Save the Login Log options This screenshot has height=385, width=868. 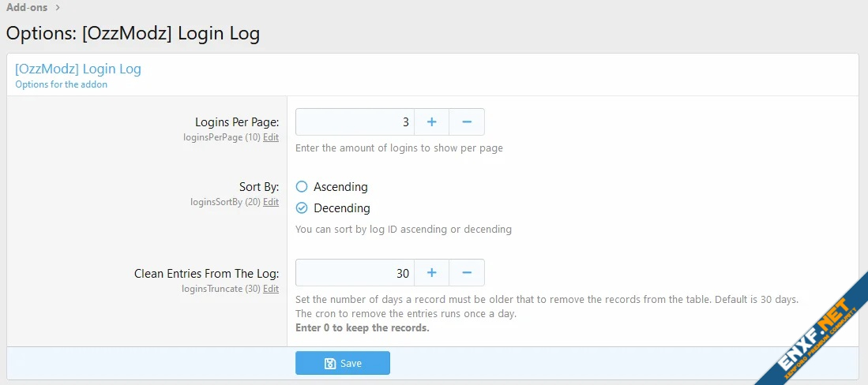tap(343, 364)
